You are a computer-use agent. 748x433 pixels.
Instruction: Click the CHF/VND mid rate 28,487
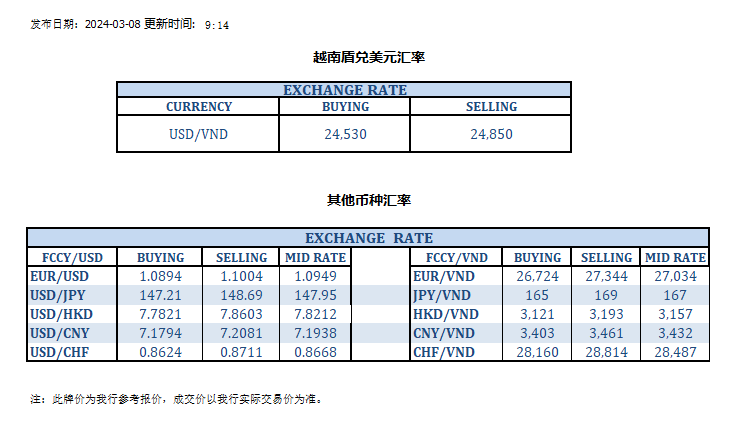(x=675, y=352)
